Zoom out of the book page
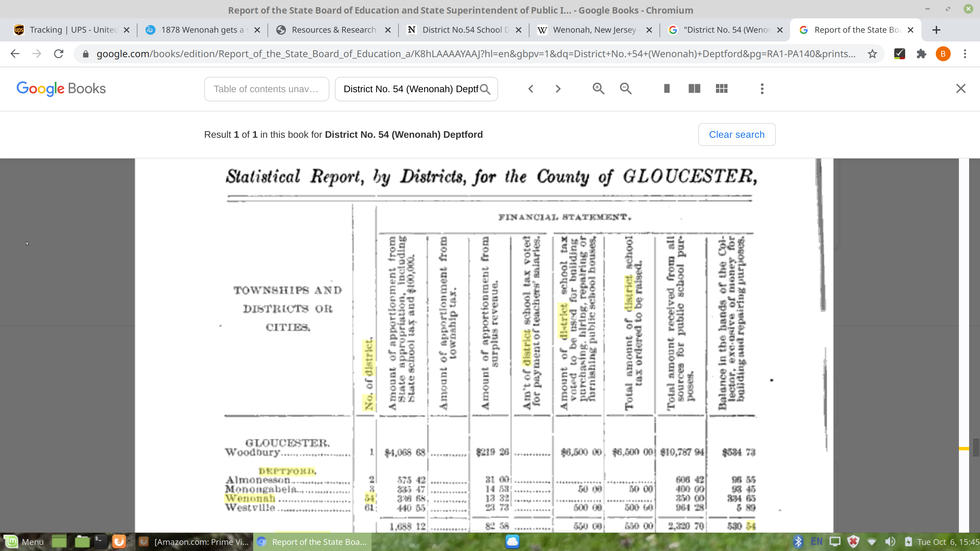This screenshot has width=980, height=551. point(626,88)
